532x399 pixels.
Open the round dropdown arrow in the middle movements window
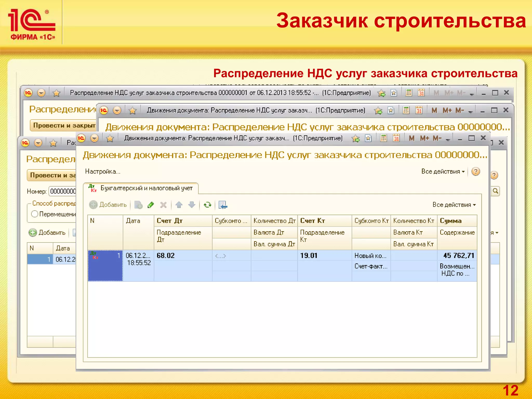click(x=117, y=110)
